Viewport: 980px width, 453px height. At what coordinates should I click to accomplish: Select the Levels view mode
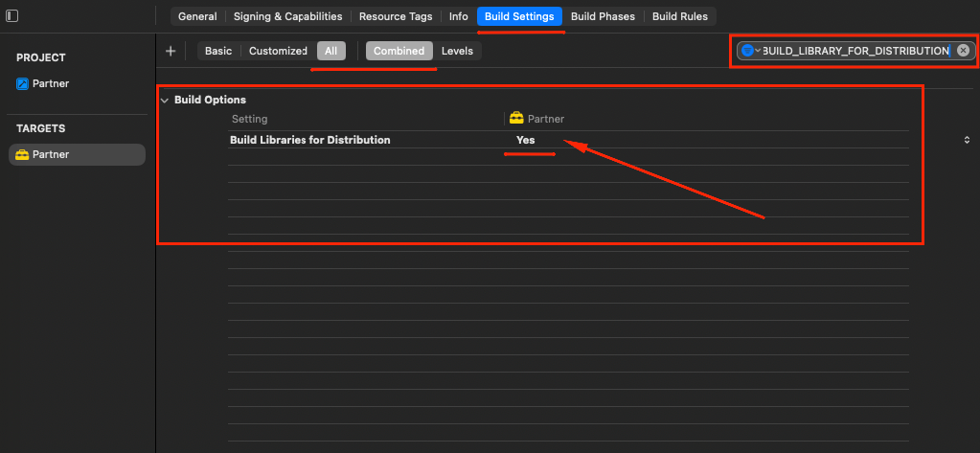tap(458, 51)
